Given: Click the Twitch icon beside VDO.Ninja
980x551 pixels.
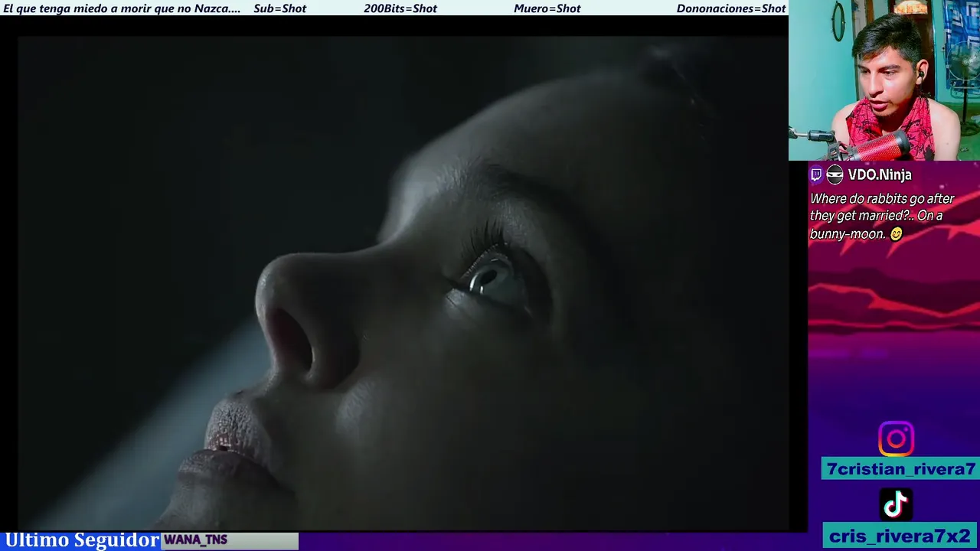Looking at the screenshot, I should pos(816,174).
